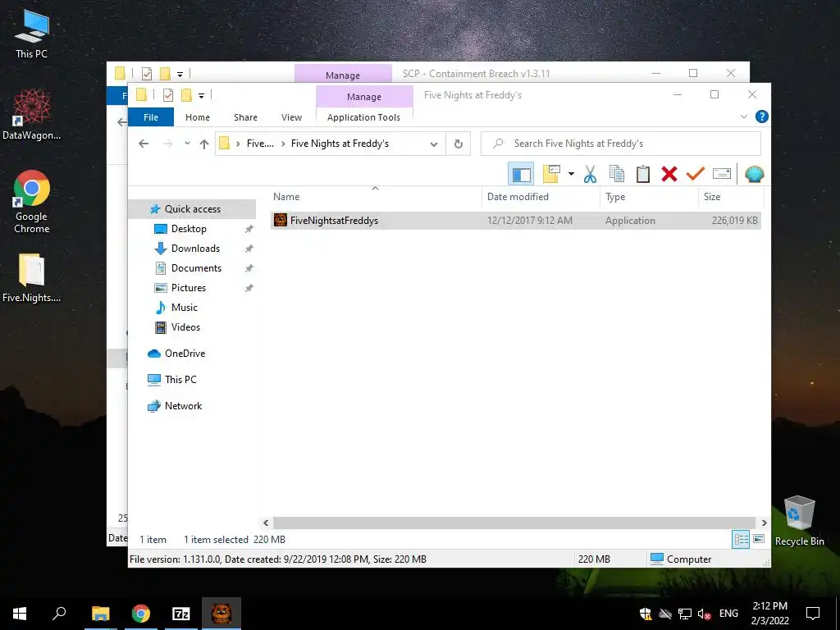Open the Google Chrome desktop shortcut
Viewport: 840px width, 630px height.
[32, 202]
